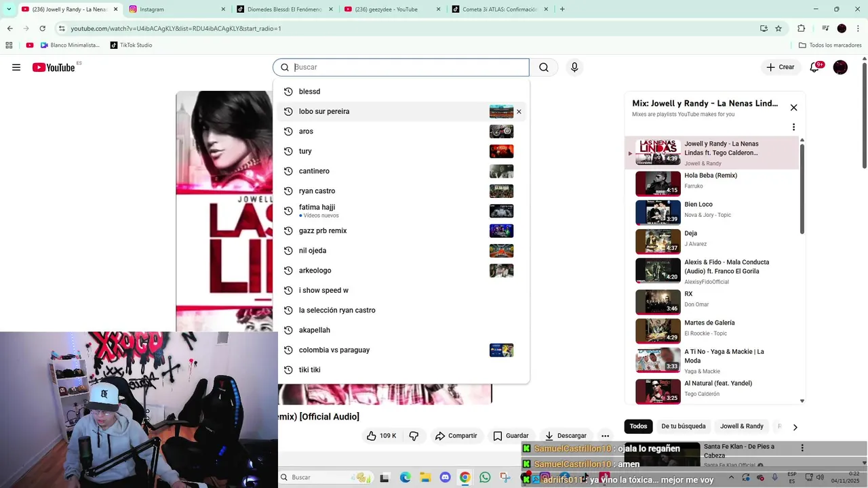The image size is (868, 488).
Task: Open the Mix playlist three-dot menu
Action: (793, 127)
